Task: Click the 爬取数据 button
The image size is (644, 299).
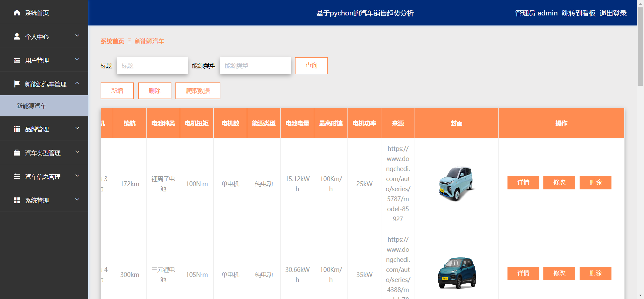Action: click(x=198, y=91)
